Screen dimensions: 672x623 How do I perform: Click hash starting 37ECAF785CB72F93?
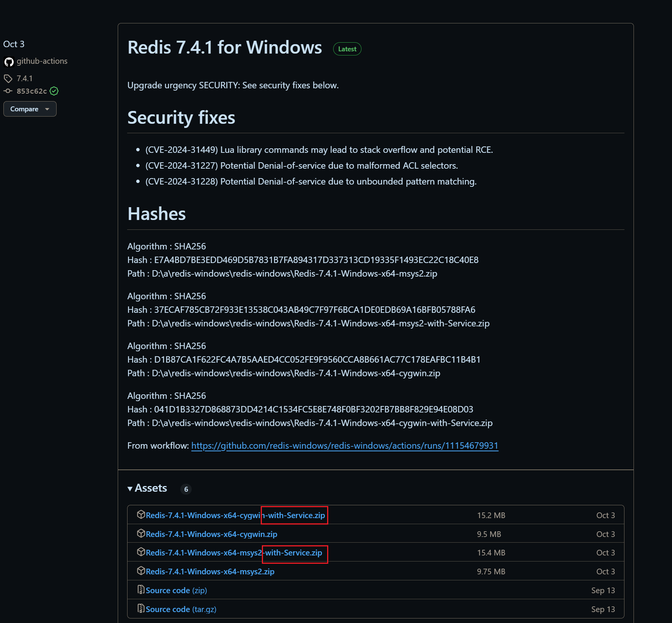click(x=315, y=310)
